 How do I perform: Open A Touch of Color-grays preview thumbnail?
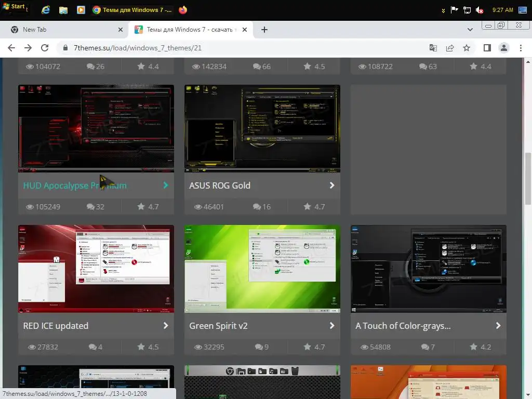point(429,269)
